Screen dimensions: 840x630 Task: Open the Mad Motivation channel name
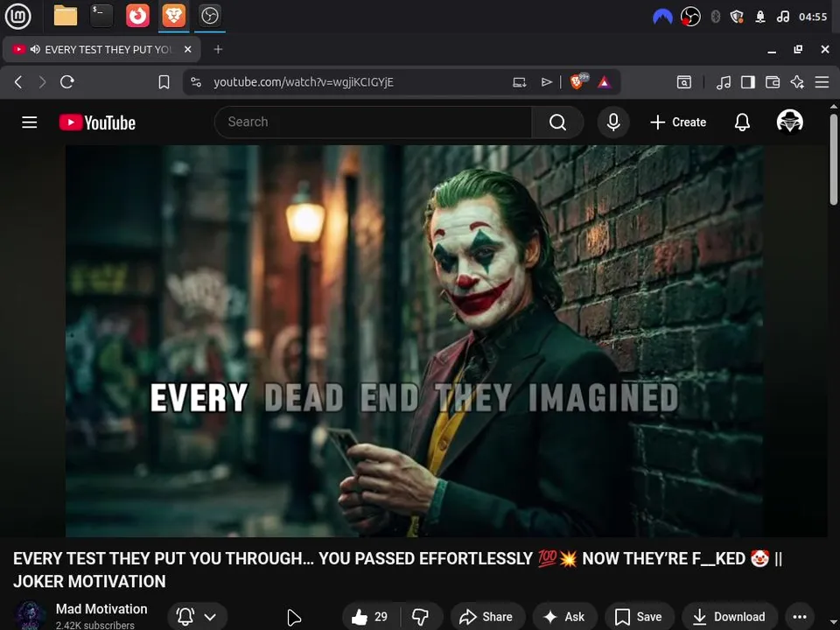pyautogui.click(x=101, y=609)
